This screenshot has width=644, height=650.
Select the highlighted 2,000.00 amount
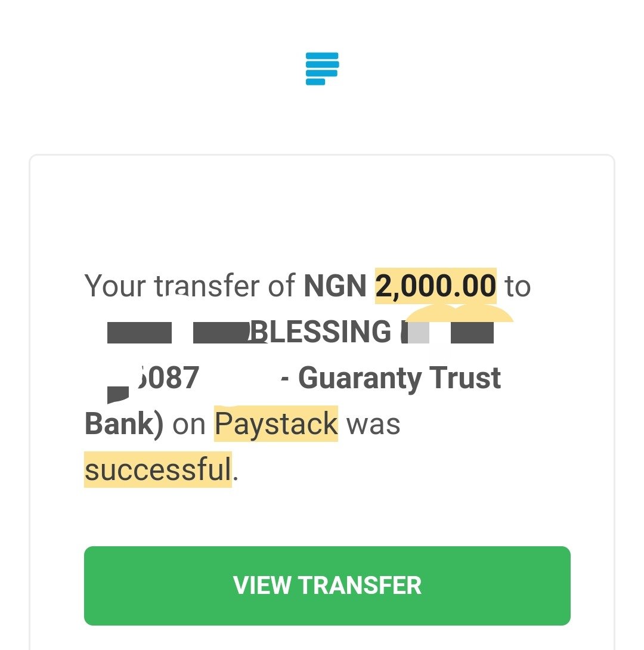(x=435, y=286)
